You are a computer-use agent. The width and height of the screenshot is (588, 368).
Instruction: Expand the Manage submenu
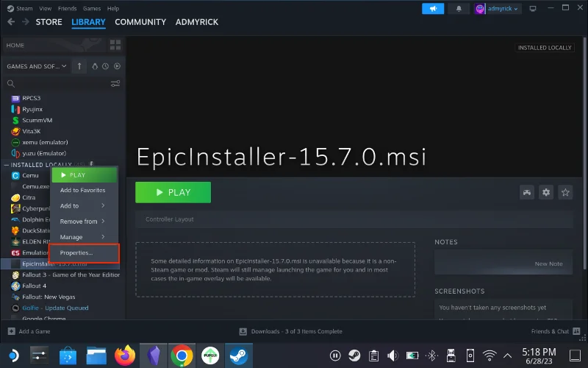point(84,237)
